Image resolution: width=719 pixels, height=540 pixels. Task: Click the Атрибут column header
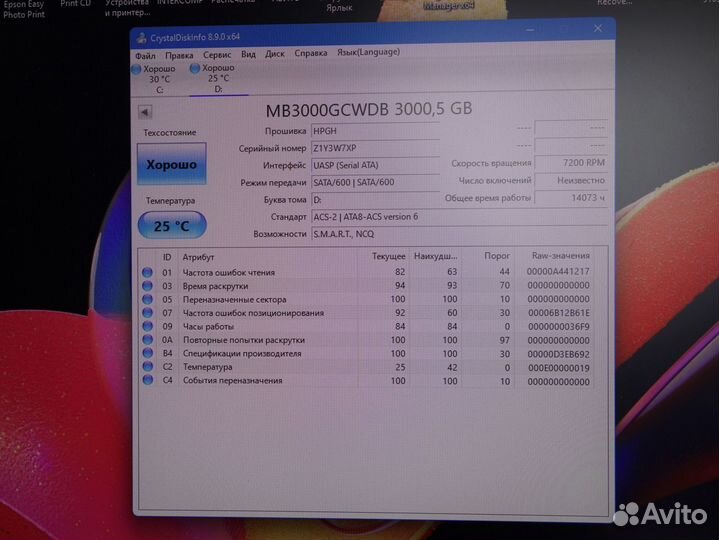[198, 257]
